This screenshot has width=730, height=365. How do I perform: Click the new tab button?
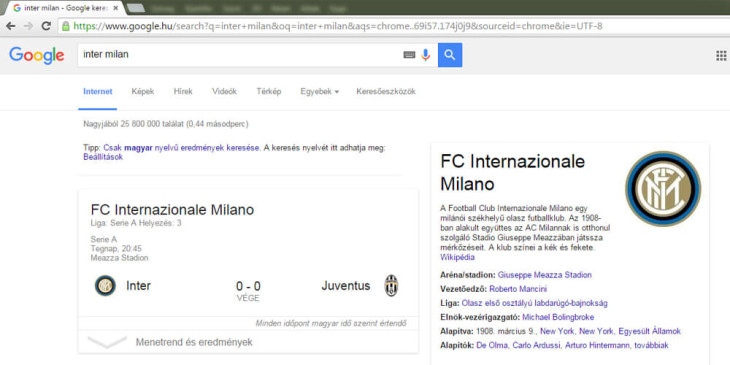135,8
